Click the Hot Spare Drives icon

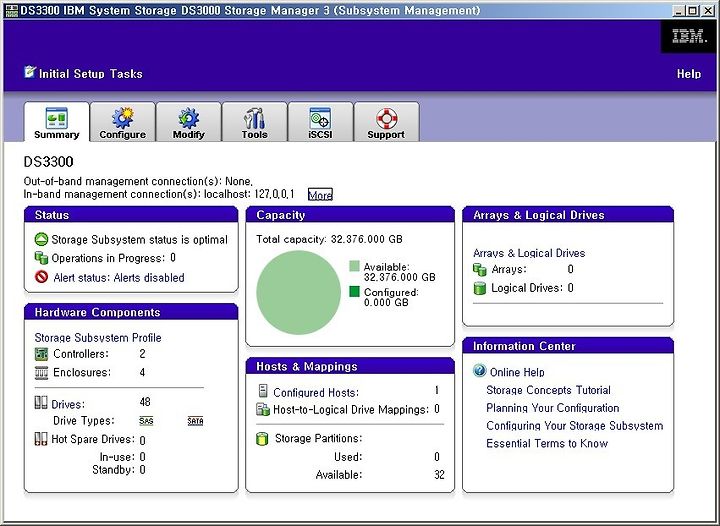(41, 439)
